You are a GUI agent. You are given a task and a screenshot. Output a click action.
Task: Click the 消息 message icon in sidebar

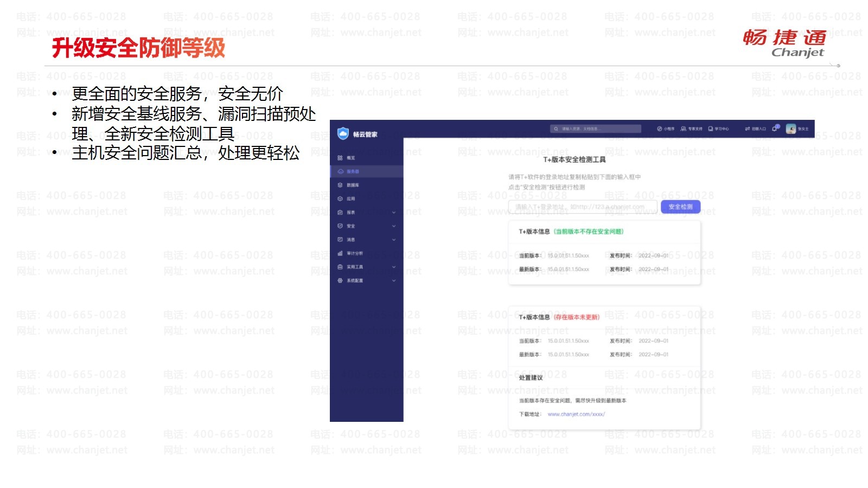[340, 239]
